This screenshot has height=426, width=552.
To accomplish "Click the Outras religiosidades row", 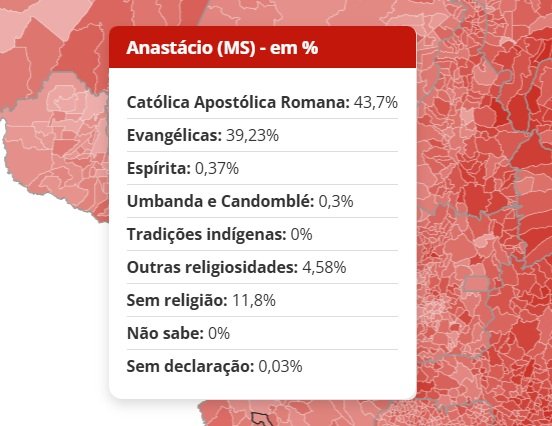I will [x=262, y=267].
